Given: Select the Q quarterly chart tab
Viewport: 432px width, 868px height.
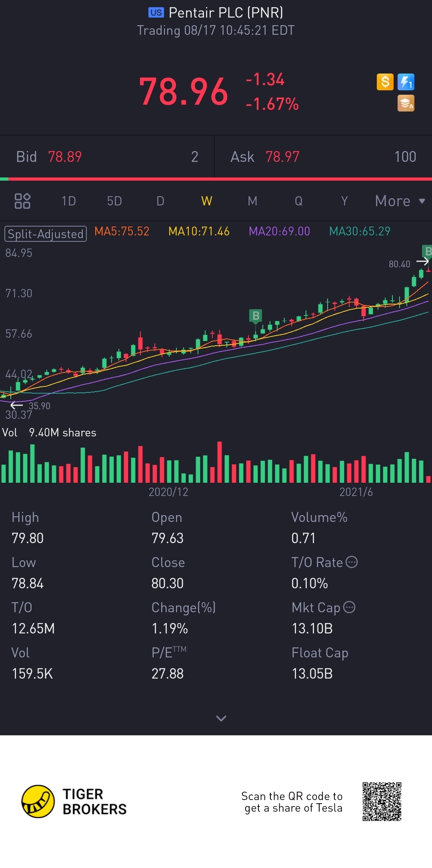Looking at the screenshot, I should pos(298,201).
